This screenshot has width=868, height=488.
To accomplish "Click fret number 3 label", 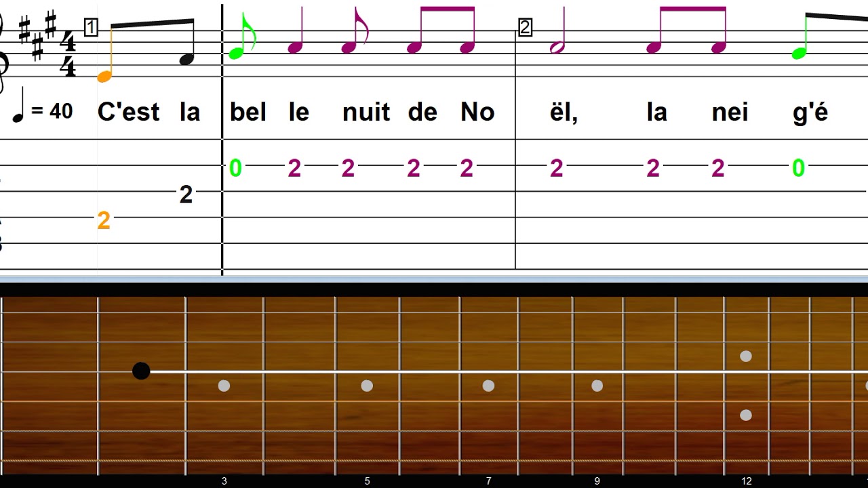I will point(224,481).
